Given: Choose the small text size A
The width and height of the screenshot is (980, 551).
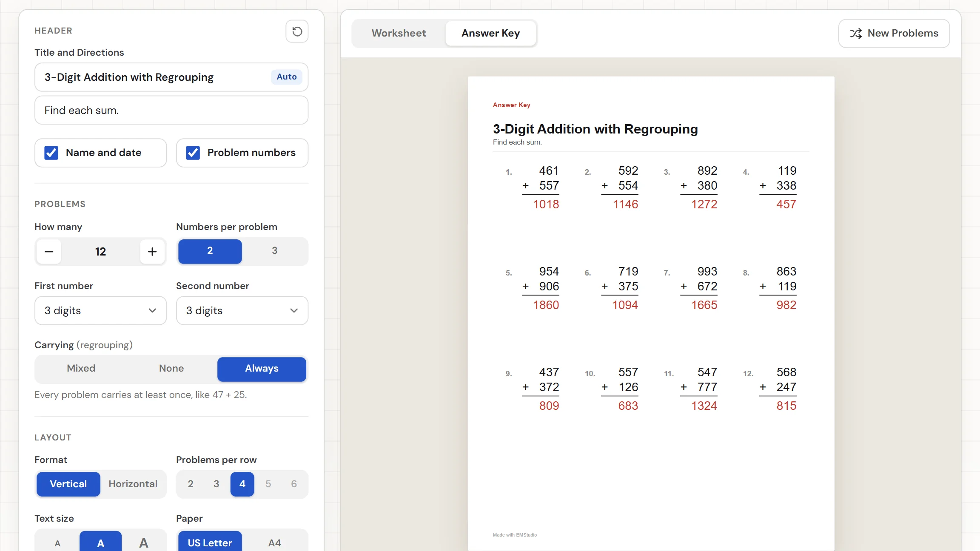Looking at the screenshot, I should [57, 543].
